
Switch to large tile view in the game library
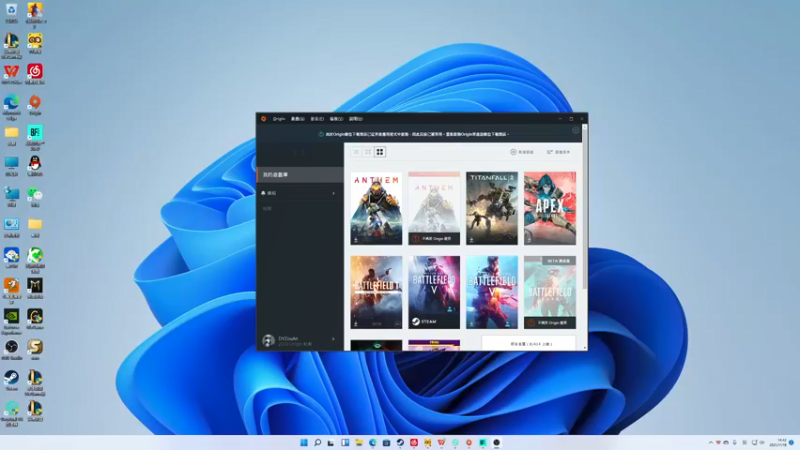point(380,152)
